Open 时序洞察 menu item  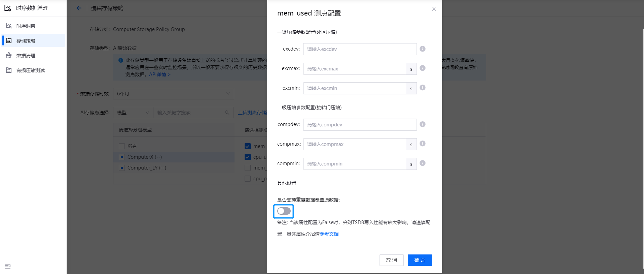point(34,26)
